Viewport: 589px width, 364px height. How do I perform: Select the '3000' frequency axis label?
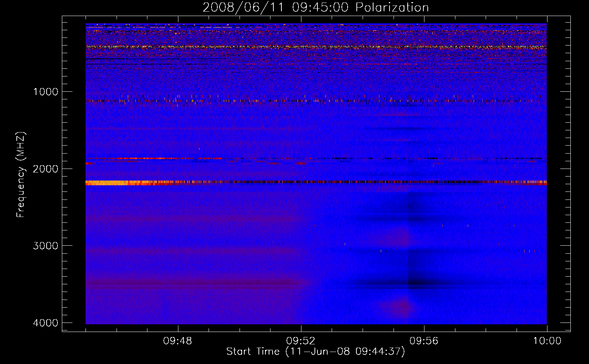[46, 246]
